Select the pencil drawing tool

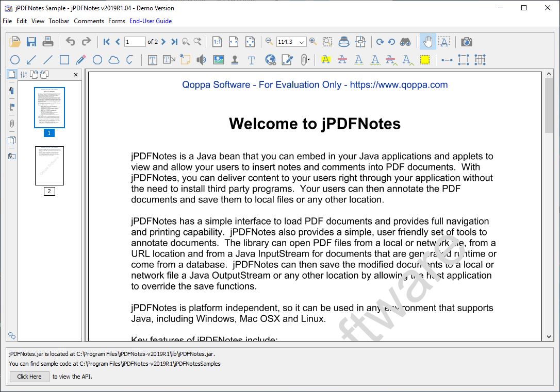[x=81, y=60]
